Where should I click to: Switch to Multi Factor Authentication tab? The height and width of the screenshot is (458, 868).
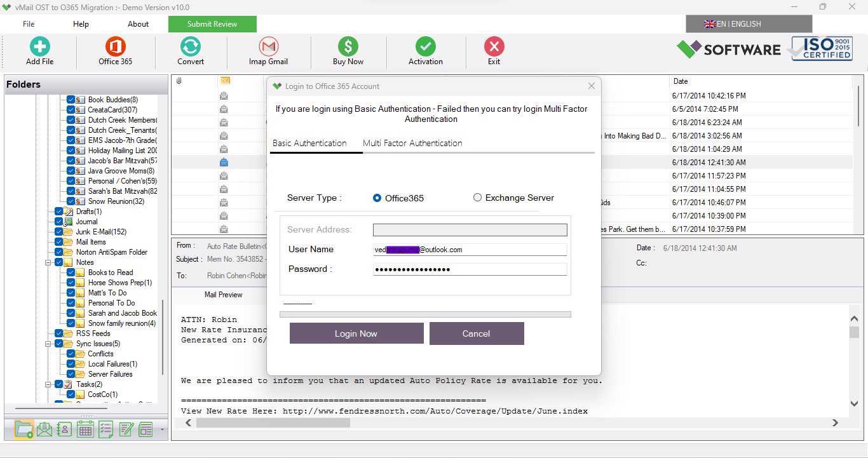click(x=412, y=143)
